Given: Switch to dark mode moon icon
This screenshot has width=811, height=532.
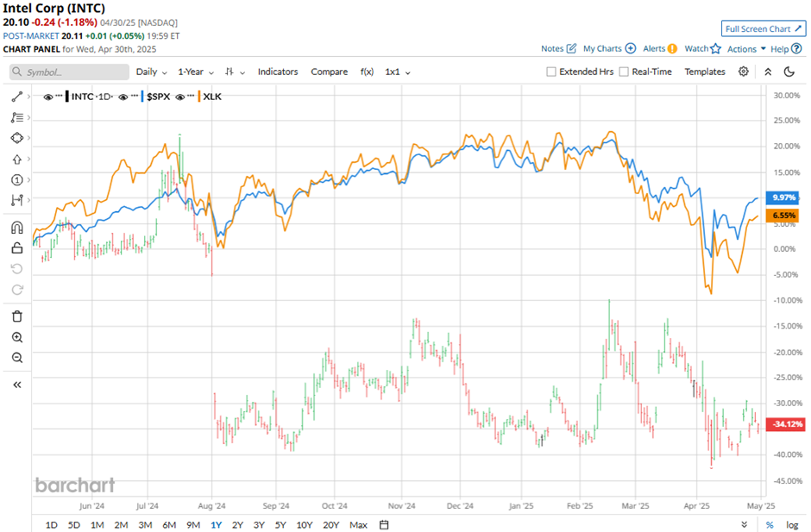Looking at the screenshot, I should tap(789, 72).
